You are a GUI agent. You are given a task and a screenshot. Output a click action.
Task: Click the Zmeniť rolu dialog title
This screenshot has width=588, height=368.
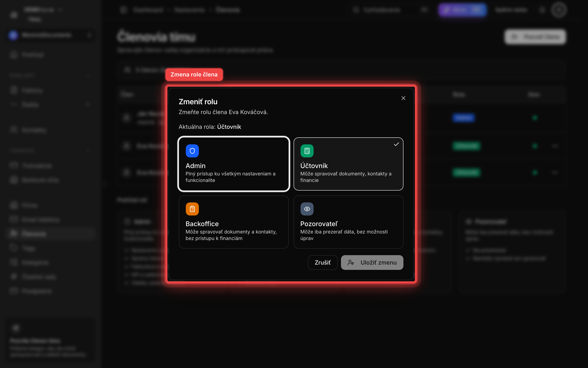tap(198, 102)
